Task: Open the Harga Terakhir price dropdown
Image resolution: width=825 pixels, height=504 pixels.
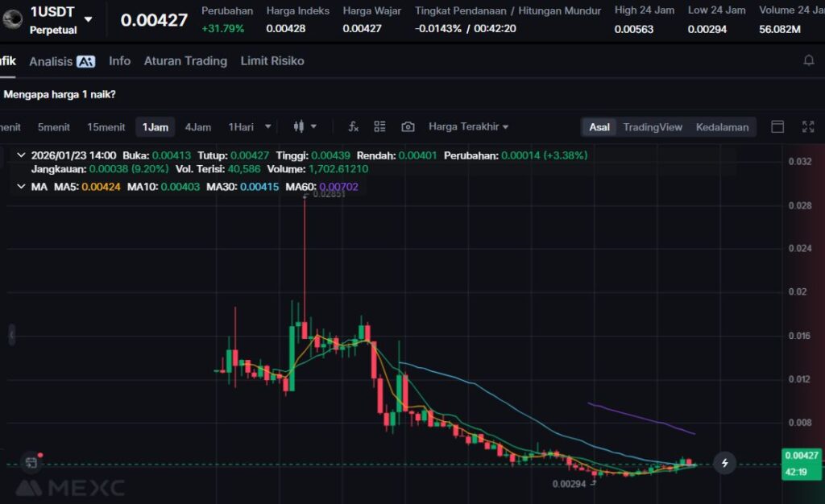Action: [x=468, y=126]
